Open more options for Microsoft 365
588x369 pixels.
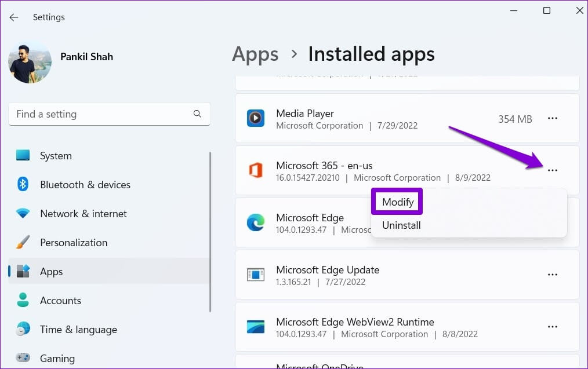pos(553,170)
